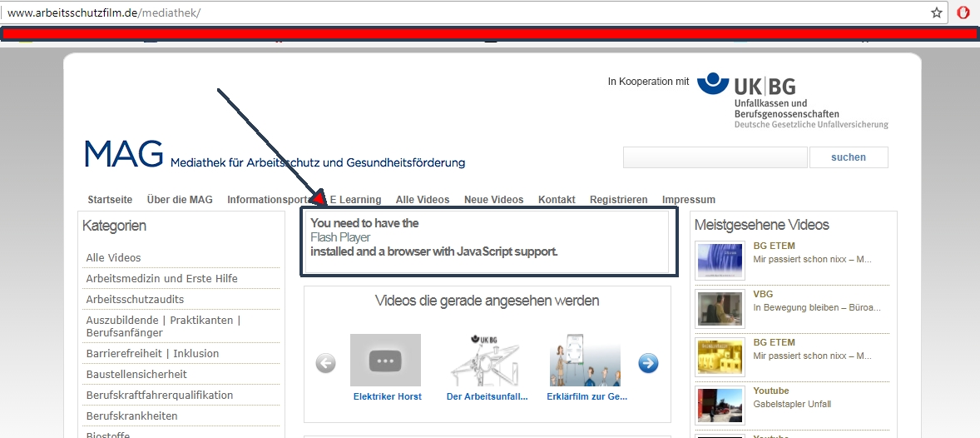
Task: Focus the search text field
Action: pos(715,157)
